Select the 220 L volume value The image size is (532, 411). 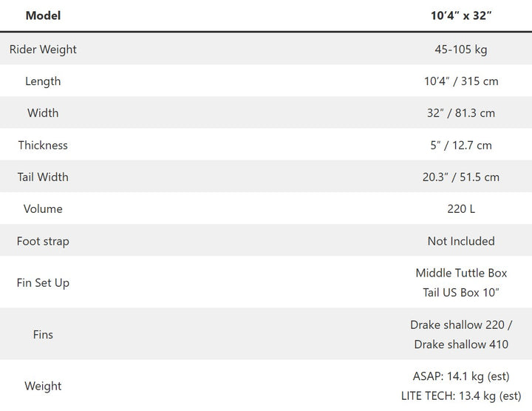tap(461, 208)
